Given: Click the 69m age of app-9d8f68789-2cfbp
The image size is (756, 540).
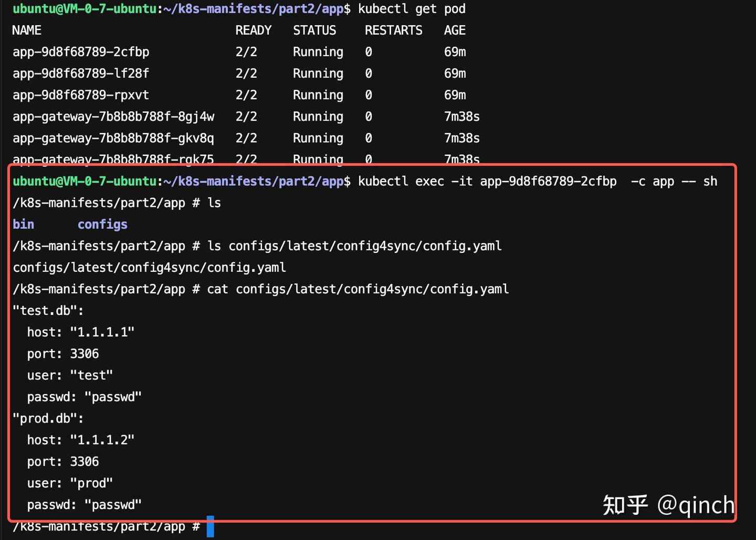Looking at the screenshot, I should (x=455, y=52).
